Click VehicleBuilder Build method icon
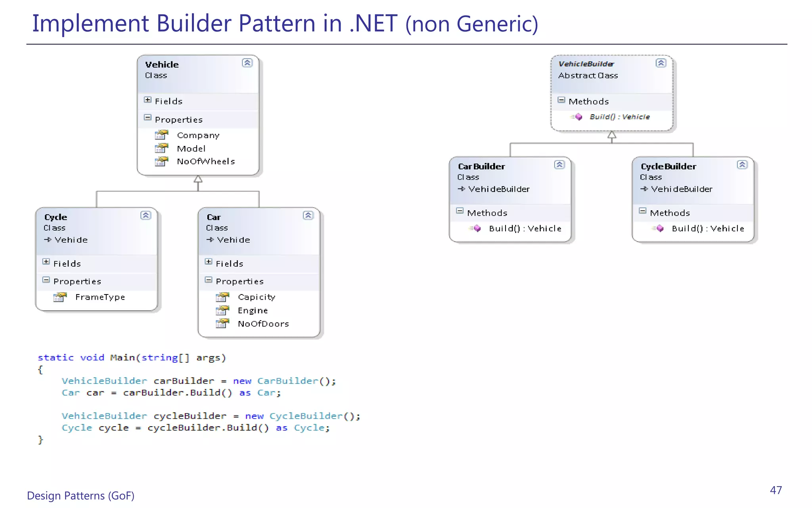The height and width of the screenshot is (508, 812). pos(578,117)
